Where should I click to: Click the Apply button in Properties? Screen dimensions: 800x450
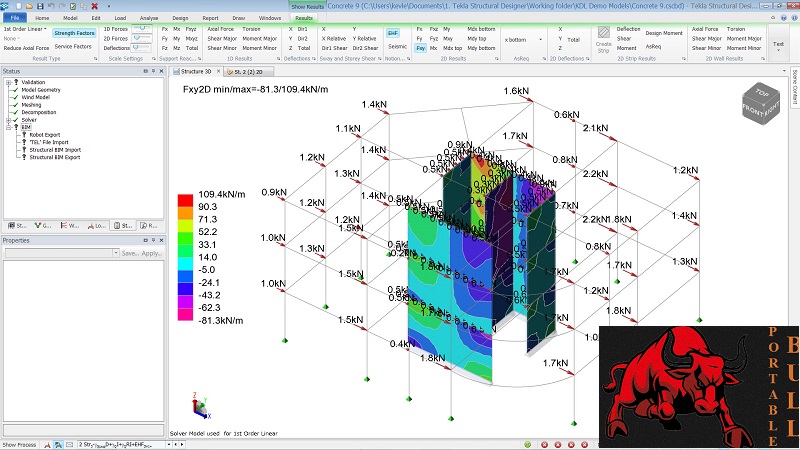tap(152, 253)
